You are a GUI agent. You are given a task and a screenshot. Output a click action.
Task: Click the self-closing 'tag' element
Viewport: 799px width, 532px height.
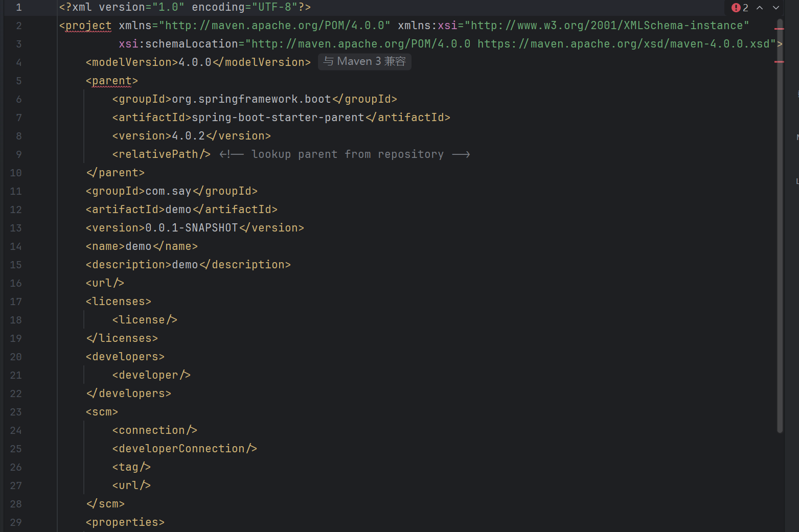tap(132, 467)
